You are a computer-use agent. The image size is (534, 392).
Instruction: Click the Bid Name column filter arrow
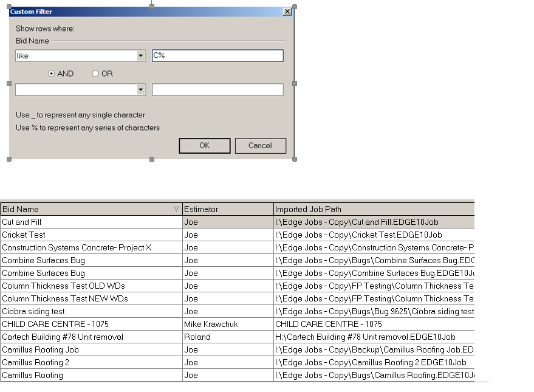pyautogui.click(x=177, y=209)
